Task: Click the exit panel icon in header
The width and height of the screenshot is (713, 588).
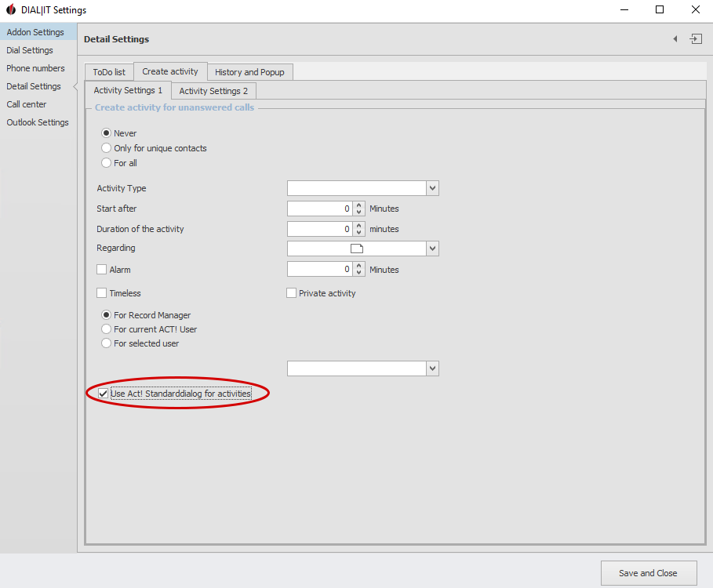Action: (696, 39)
